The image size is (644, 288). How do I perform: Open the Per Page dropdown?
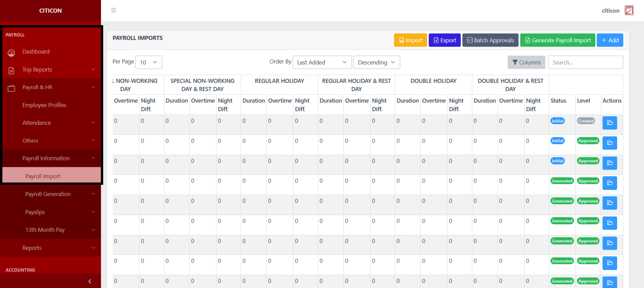click(x=148, y=62)
